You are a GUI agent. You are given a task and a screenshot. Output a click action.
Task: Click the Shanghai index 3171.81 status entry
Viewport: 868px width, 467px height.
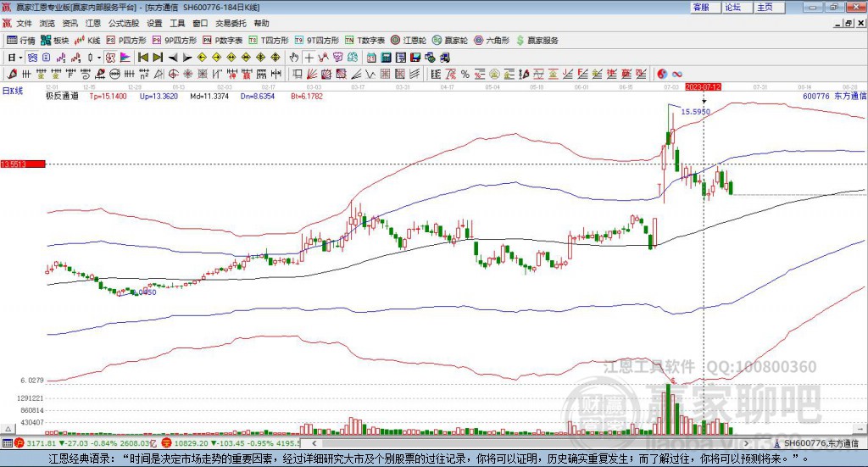[87, 443]
